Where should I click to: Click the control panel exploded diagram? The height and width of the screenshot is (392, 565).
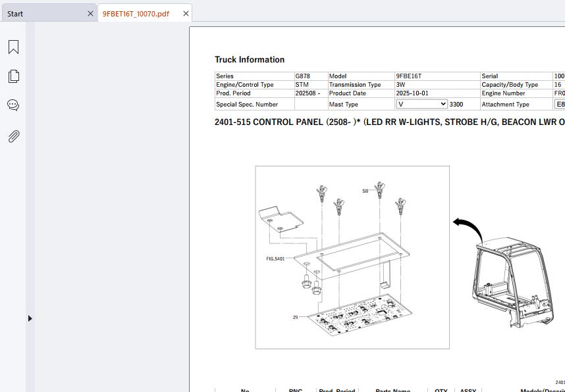(352, 257)
